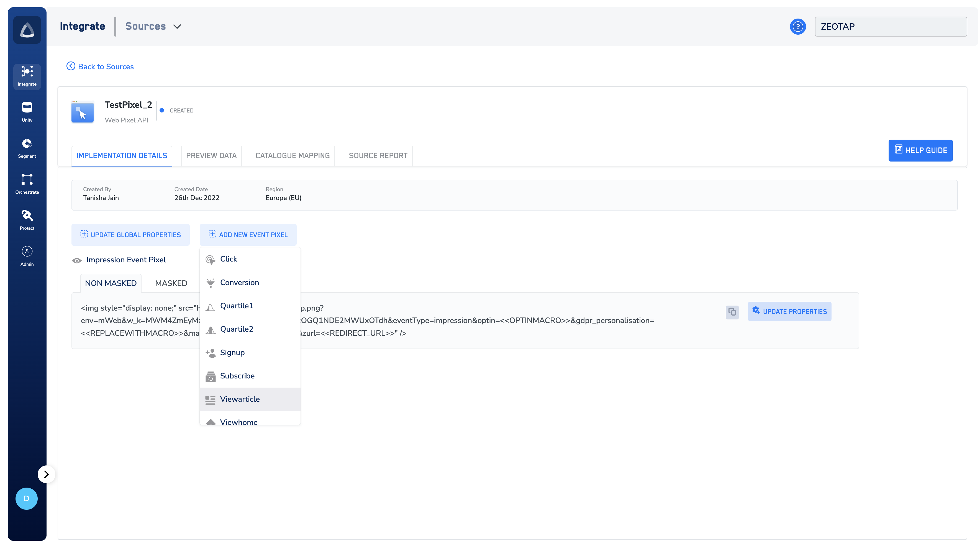Screen dimensions: 980x548
Task: Click the user avatar D
Action: click(26, 498)
